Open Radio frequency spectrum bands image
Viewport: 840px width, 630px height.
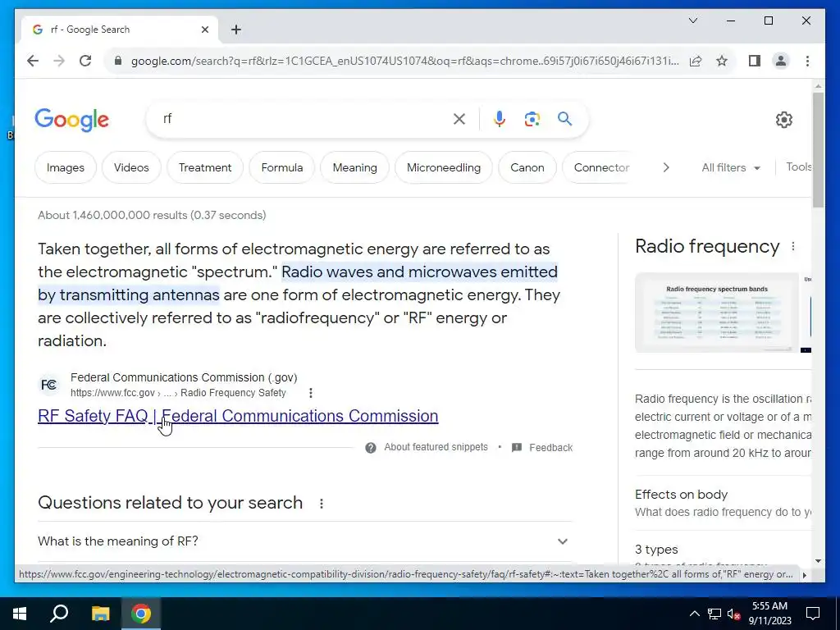[717, 313]
